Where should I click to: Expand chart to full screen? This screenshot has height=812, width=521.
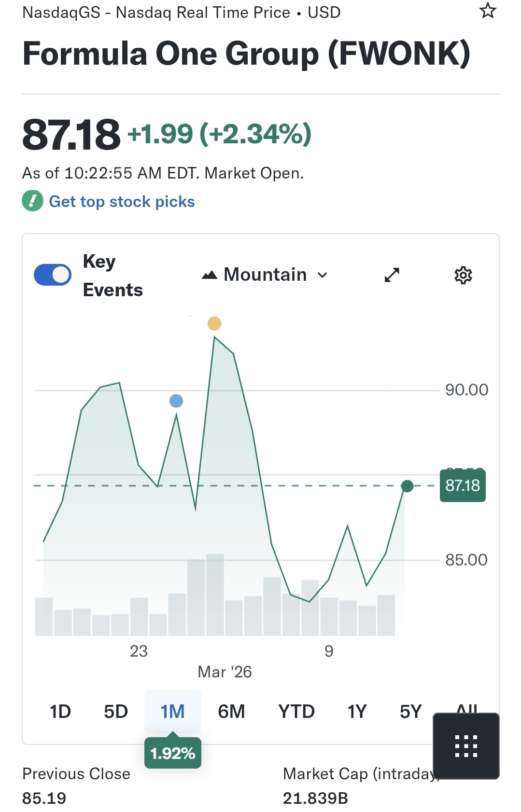coord(392,275)
